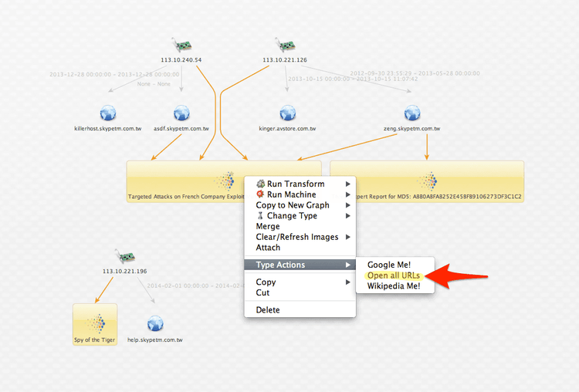Select Google Me! from Type Actions
Image resolution: width=579 pixels, height=392 pixels.
(x=389, y=265)
